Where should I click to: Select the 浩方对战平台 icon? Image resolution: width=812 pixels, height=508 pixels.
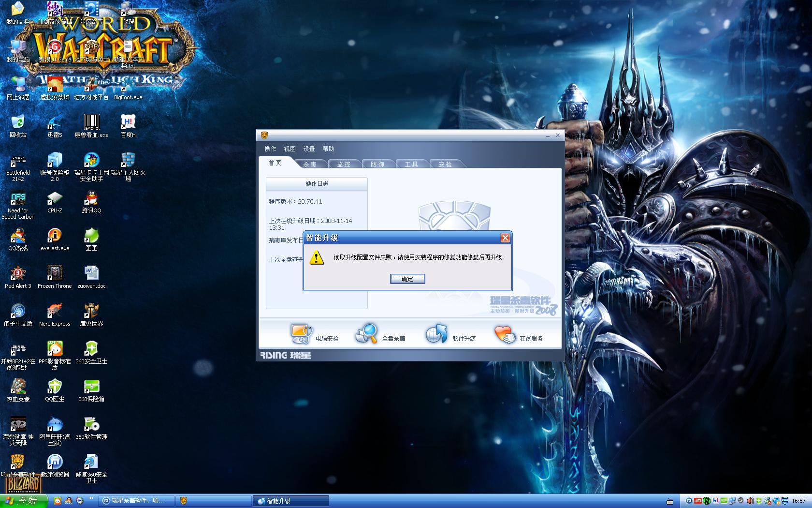click(x=91, y=89)
